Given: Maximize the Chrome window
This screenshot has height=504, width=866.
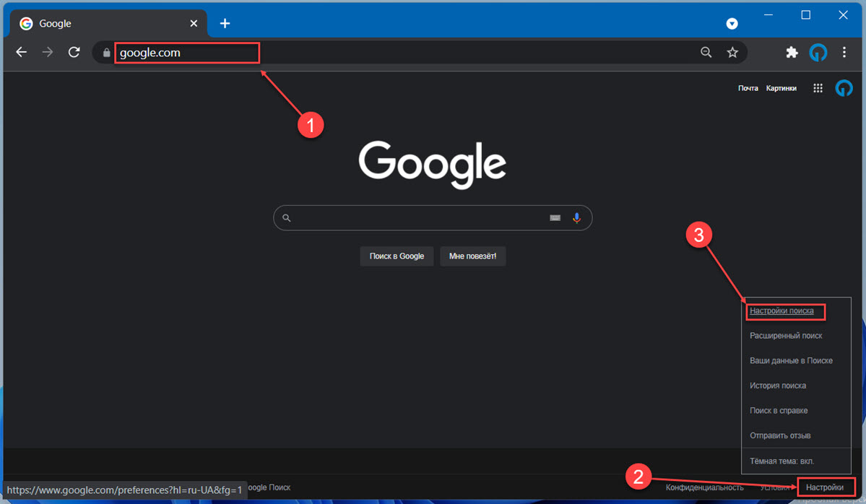Looking at the screenshot, I should (x=806, y=15).
